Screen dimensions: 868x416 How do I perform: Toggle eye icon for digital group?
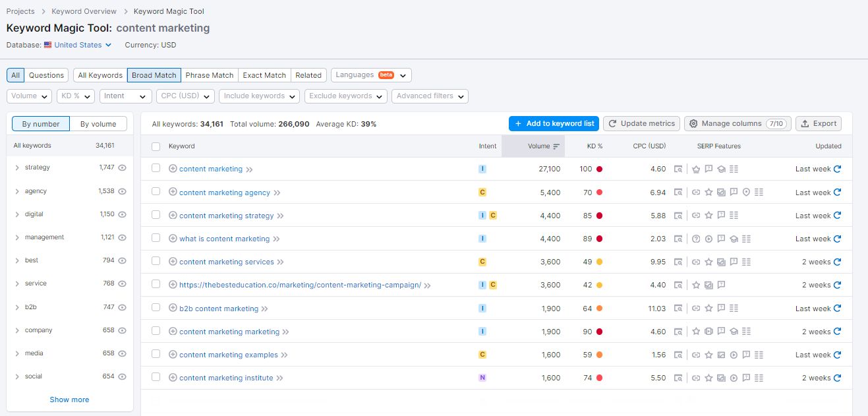122,214
